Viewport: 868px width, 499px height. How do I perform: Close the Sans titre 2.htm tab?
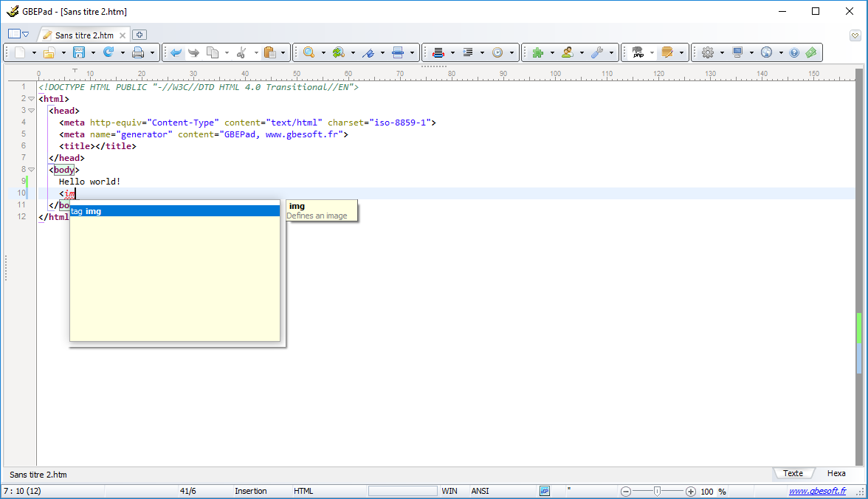pos(123,35)
